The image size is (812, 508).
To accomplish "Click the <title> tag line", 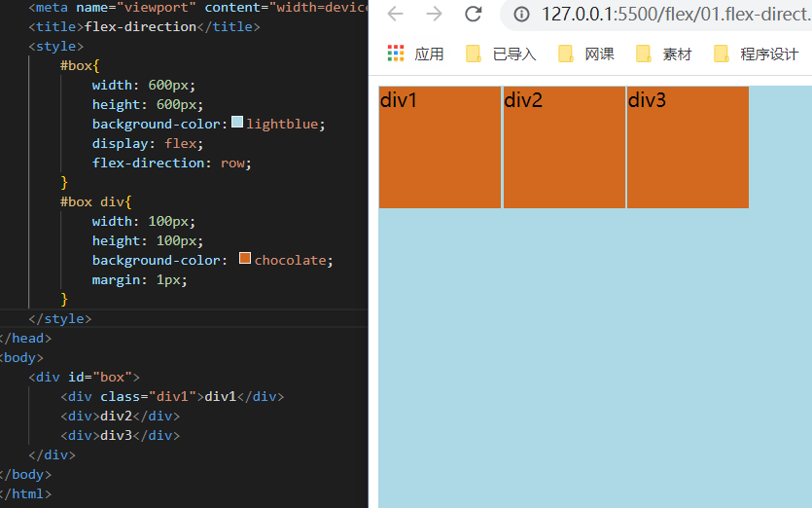I will point(145,27).
